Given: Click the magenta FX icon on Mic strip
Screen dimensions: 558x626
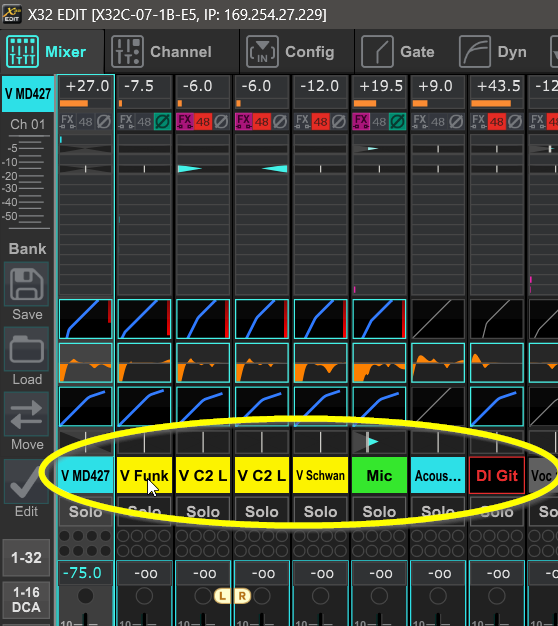Looking at the screenshot, I should pyautogui.click(x=361, y=121).
